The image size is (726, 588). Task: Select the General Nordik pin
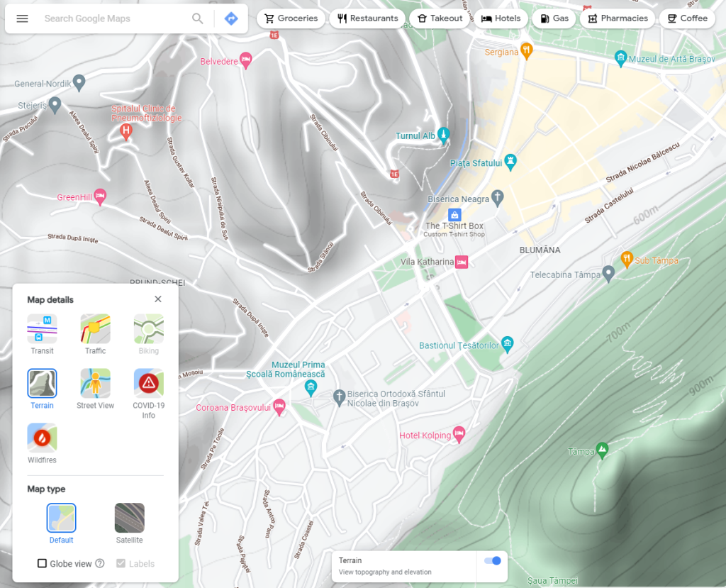point(79,82)
